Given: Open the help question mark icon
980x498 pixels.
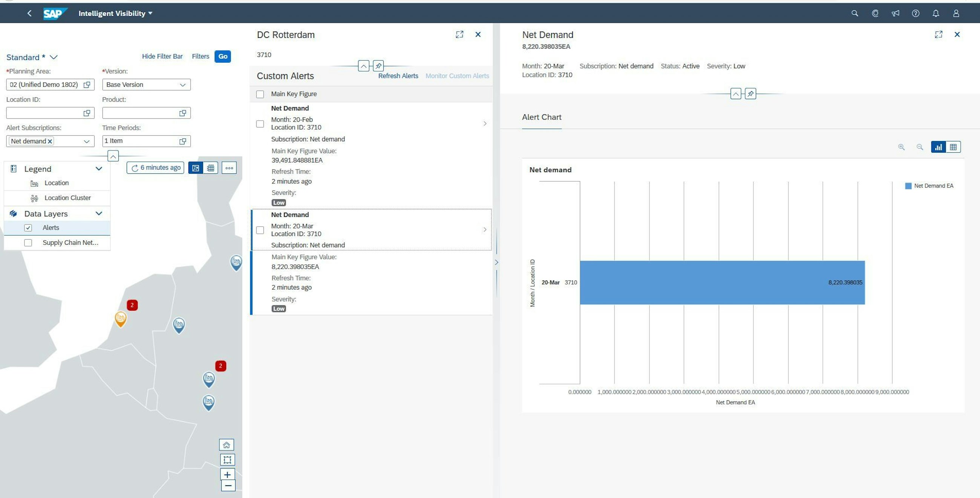Looking at the screenshot, I should click(x=915, y=13).
